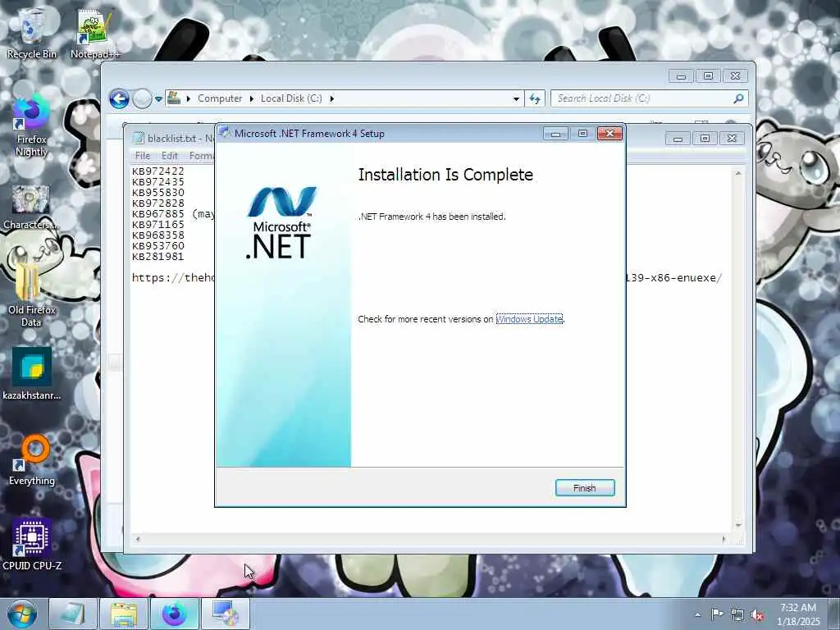Open muted volume tray icon

click(x=757, y=614)
